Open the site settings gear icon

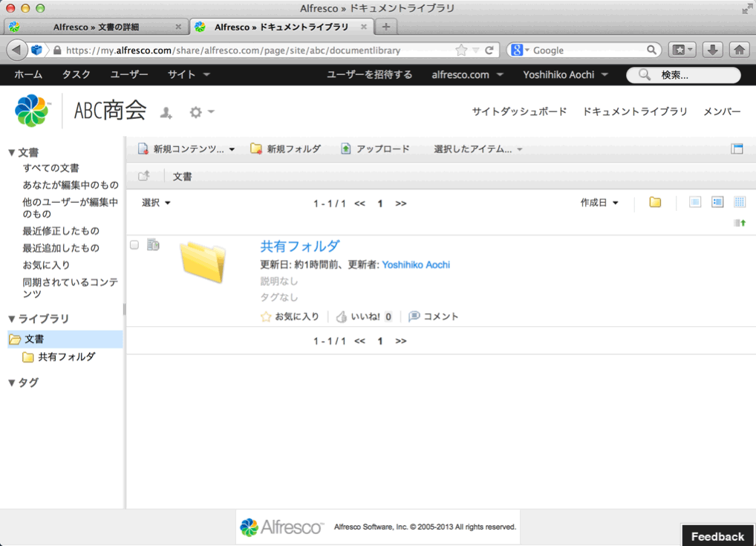(195, 112)
